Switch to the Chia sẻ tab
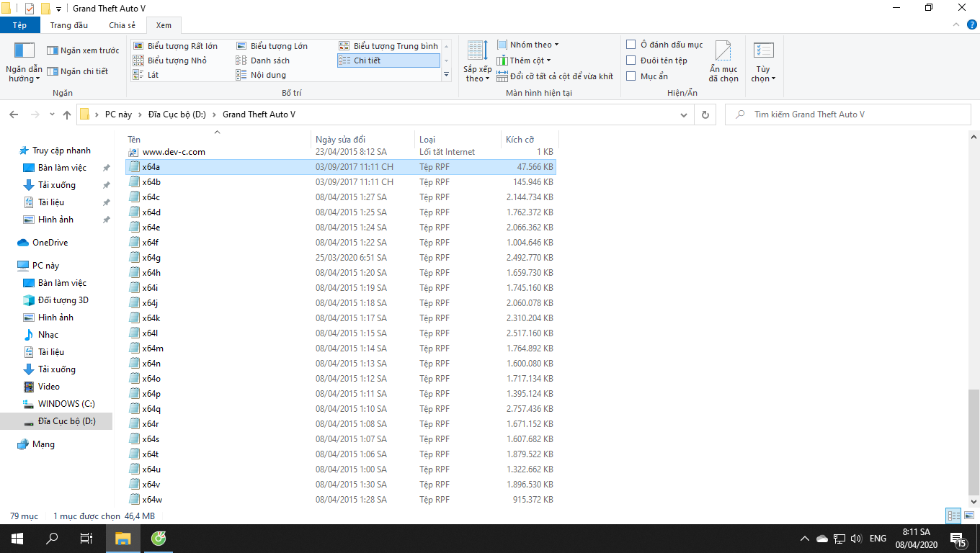 (122, 25)
